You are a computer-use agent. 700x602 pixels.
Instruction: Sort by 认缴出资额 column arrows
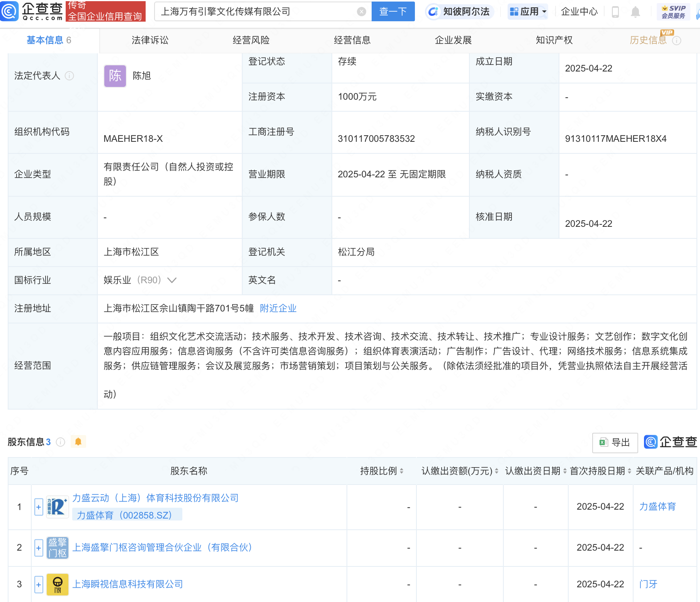pyautogui.click(x=496, y=471)
